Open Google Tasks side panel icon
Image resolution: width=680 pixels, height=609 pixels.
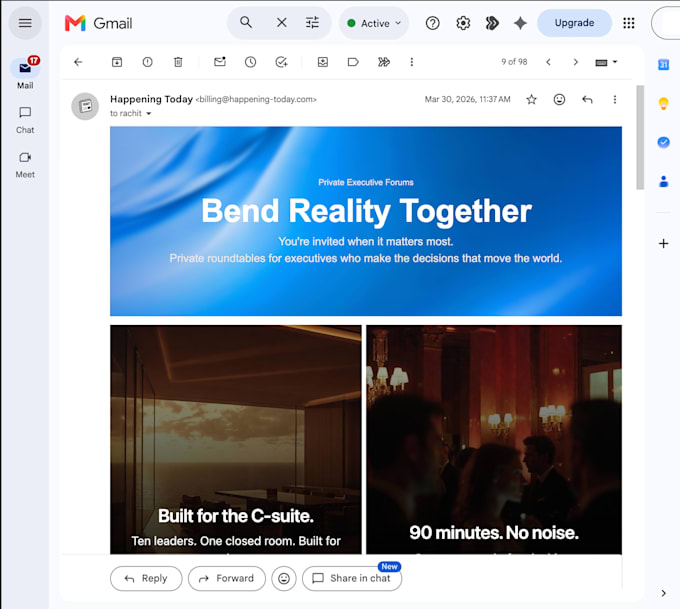[663, 142]
